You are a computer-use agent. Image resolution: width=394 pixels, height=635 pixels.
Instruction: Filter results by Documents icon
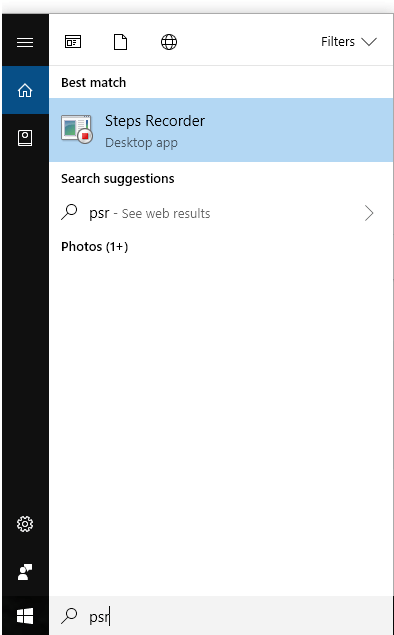pyautogui.click(x=120, y=42)
